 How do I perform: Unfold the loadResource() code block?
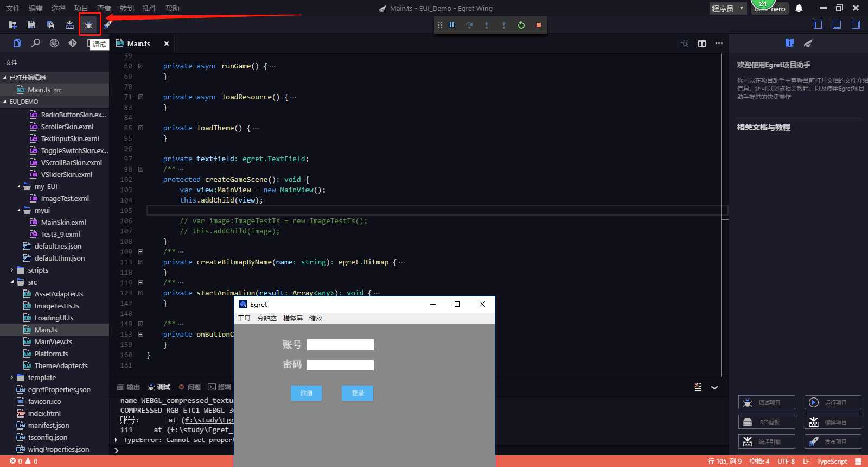point(141,97)
